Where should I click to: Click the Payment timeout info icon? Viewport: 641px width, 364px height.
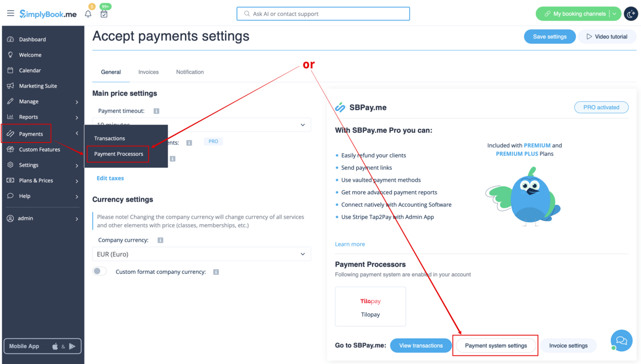tap(157, 111)
